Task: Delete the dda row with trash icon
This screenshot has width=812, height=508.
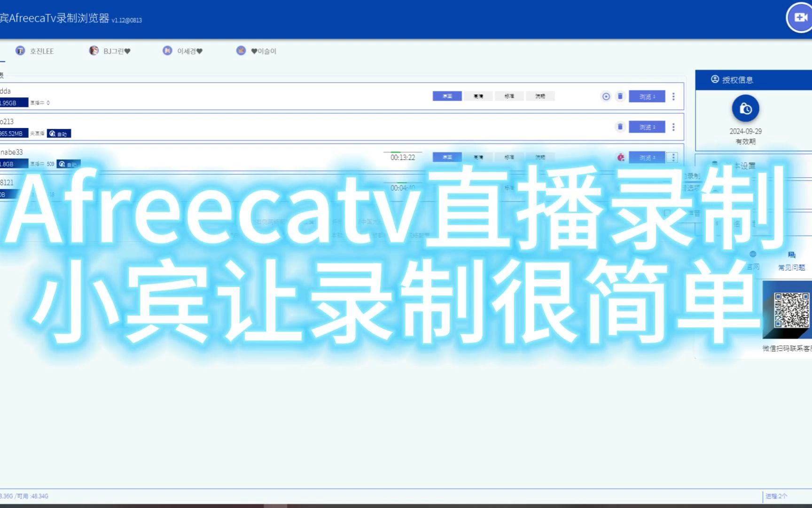Action: [x=620, y=96]
